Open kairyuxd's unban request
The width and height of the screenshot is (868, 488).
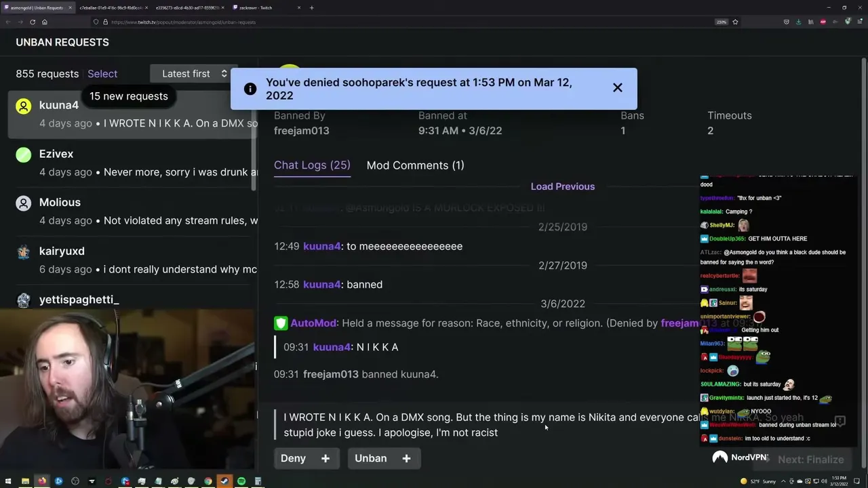click(133, 260)
